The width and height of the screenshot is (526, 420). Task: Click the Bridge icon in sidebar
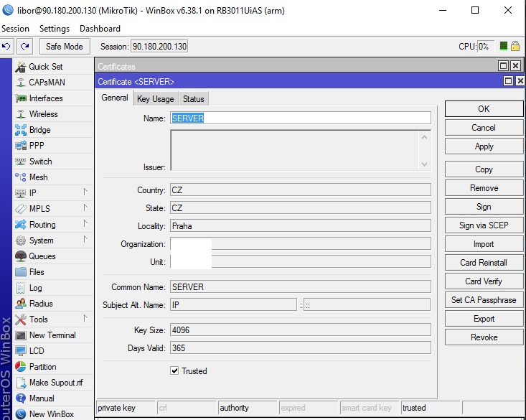(x=21, y=130)
